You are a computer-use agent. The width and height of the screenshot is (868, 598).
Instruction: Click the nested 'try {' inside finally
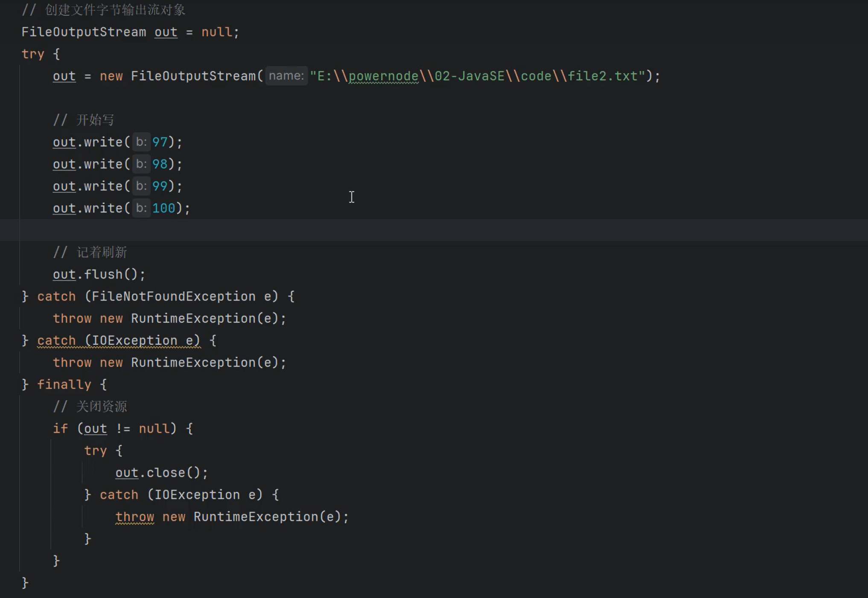(x=103, y=451)
